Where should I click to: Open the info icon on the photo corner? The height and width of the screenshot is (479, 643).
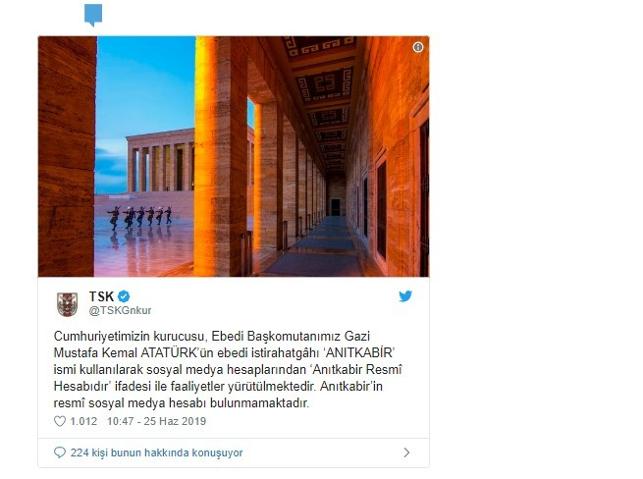pos(417,47)
